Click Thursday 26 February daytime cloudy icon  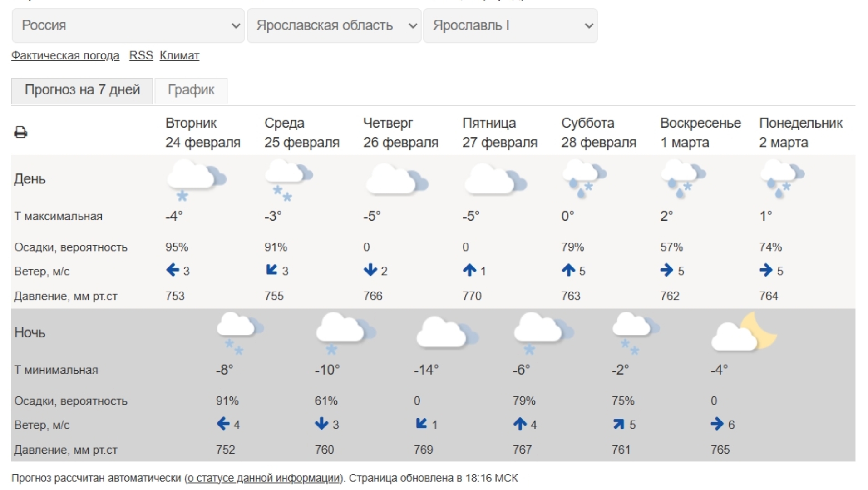(x=396, y=180)
